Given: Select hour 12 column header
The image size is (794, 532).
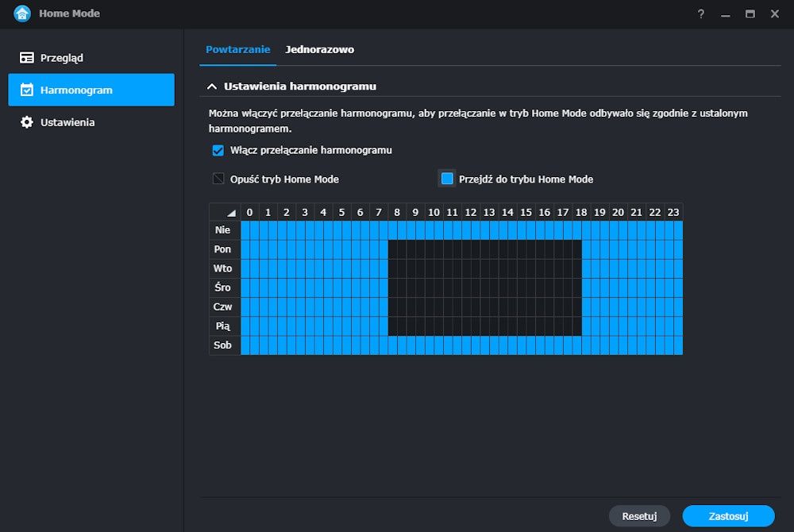Looking at the screenshot, I should (x=471, y=212).
